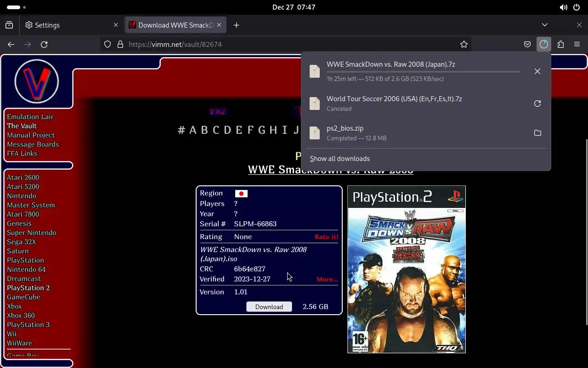Select GameCube link
Viewport: 588px width, 368px height.
click(x=23, y=297)
